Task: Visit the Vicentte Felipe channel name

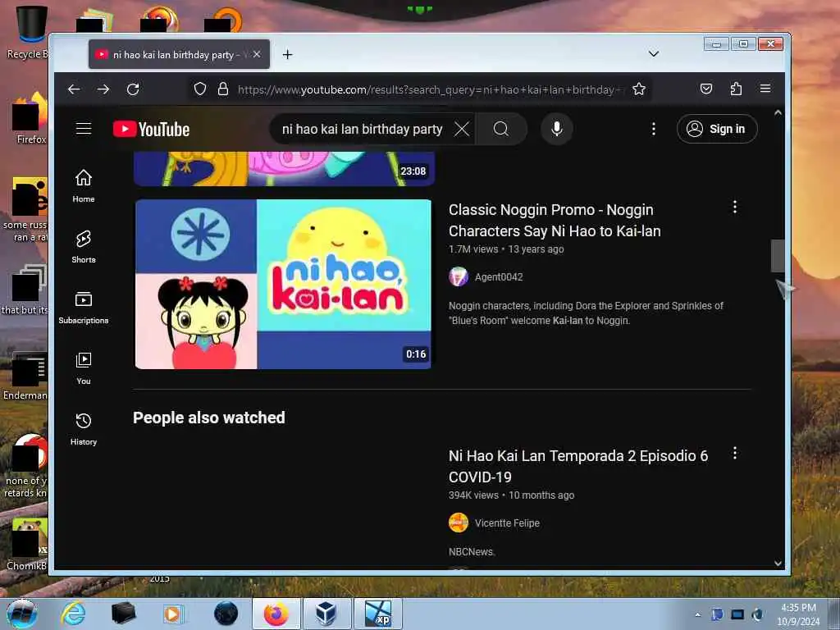Action: click(x=507, y=523)
